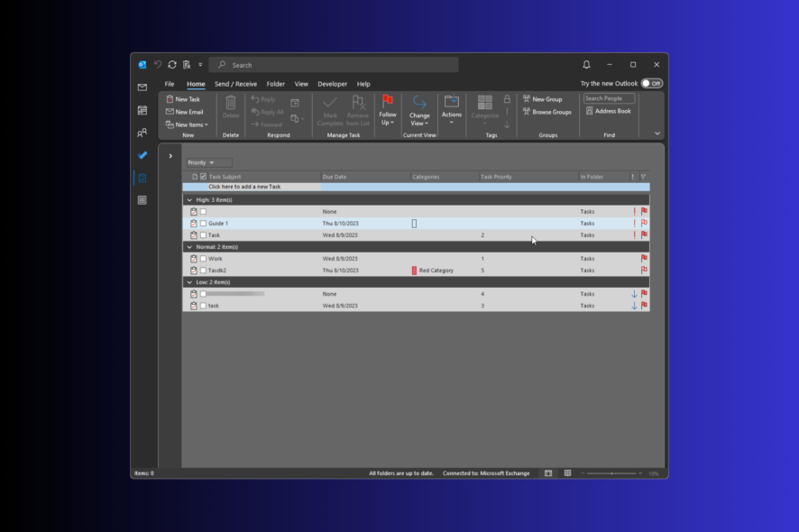The width and height of the screenshot is (799, 532).
Task: Click the Red Category color swatch
Action: 414,271
